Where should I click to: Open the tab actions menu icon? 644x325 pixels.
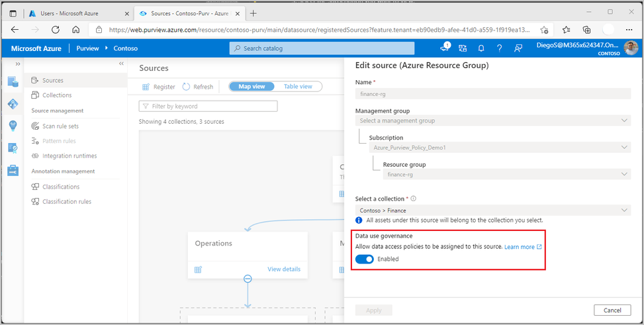pos(13,13)
